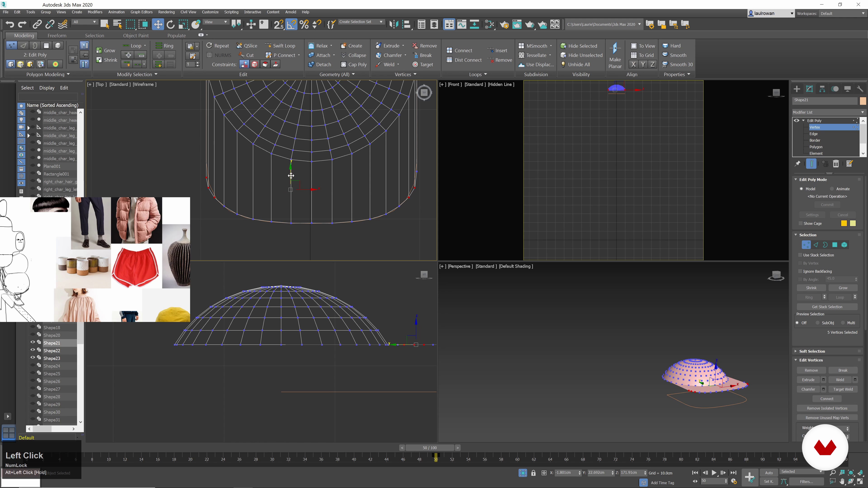
Task: Open the Graph Editors menu
Action: click(x=142, y=12)
